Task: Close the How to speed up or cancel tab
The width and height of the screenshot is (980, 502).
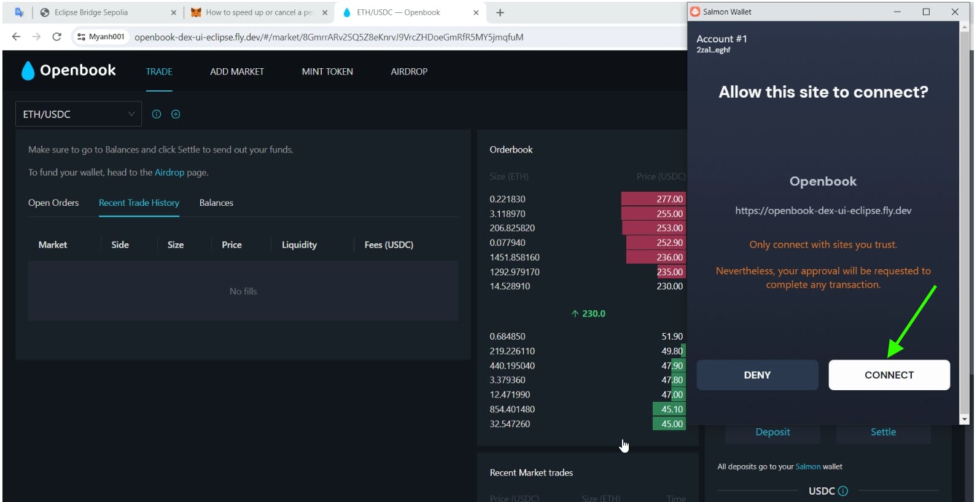Action: click(x=325, y=12)
